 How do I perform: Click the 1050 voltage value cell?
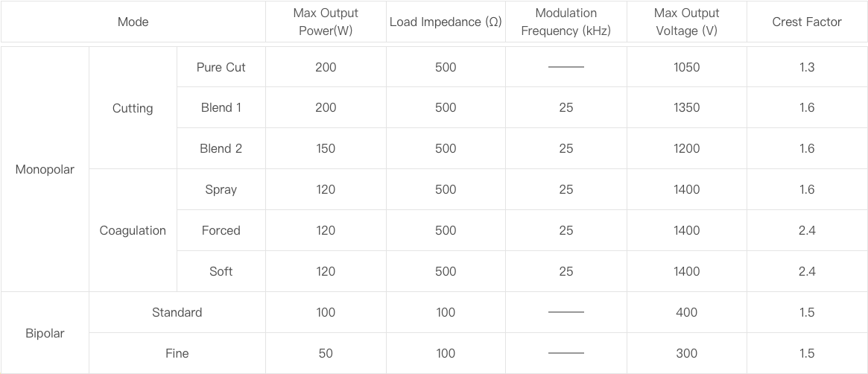pyautogui.click(x=686, y=67)
